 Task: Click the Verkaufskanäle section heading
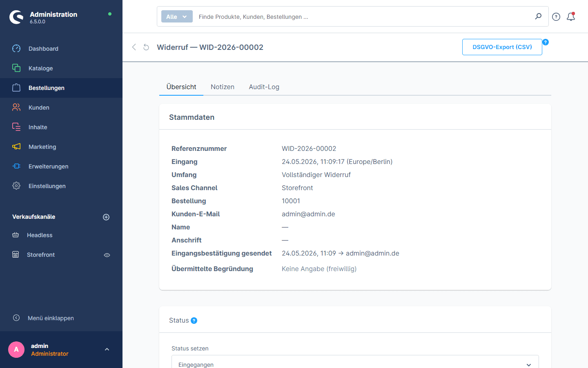pyautogui.click(x=33, y=217)
